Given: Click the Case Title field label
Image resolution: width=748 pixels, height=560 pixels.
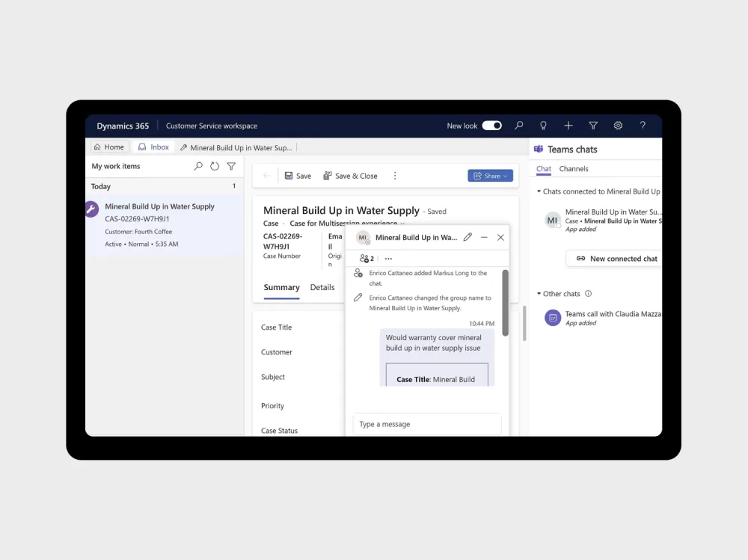Looking at the screenshot, I should (276, 327).
